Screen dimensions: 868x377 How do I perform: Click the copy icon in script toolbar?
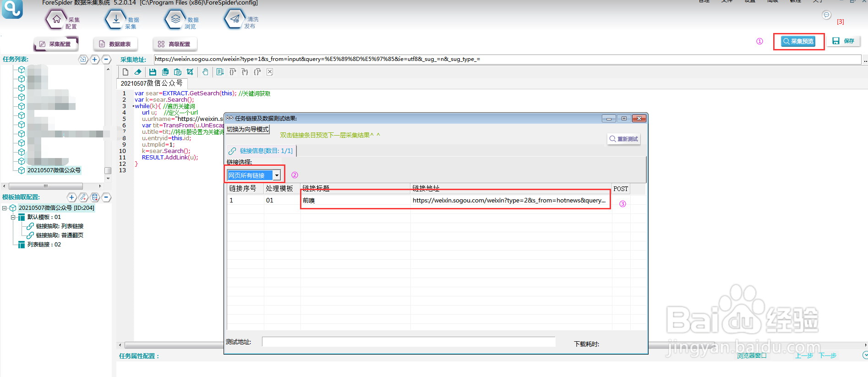click(x=165, y=72)
